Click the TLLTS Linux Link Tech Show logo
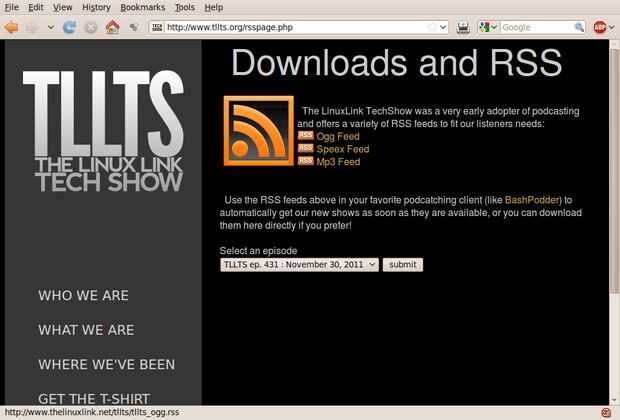Screen dimensions: 620x420 [103, 131]
